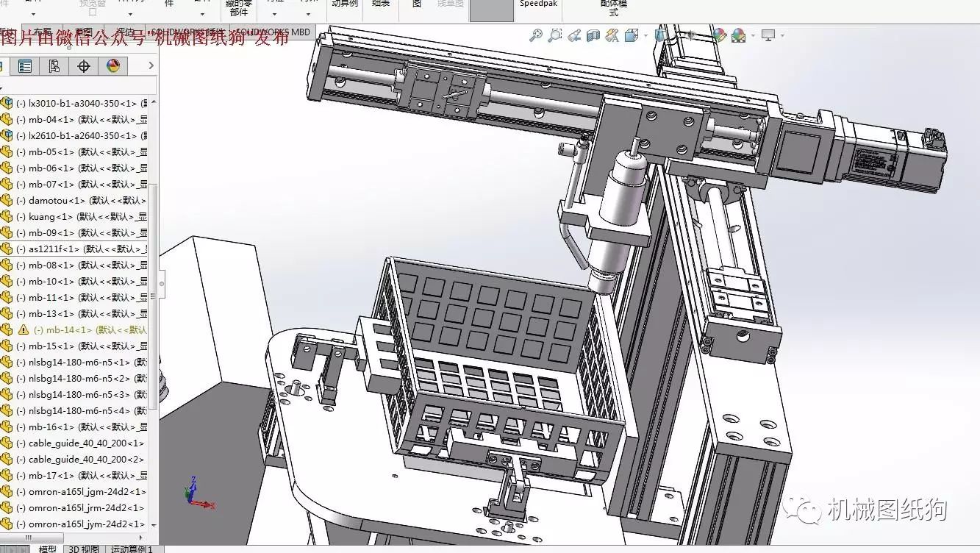This screenshot has height=553, width=980.
Task: Open the View Settings dropdown arrow
Action: (x=782, y=35)
